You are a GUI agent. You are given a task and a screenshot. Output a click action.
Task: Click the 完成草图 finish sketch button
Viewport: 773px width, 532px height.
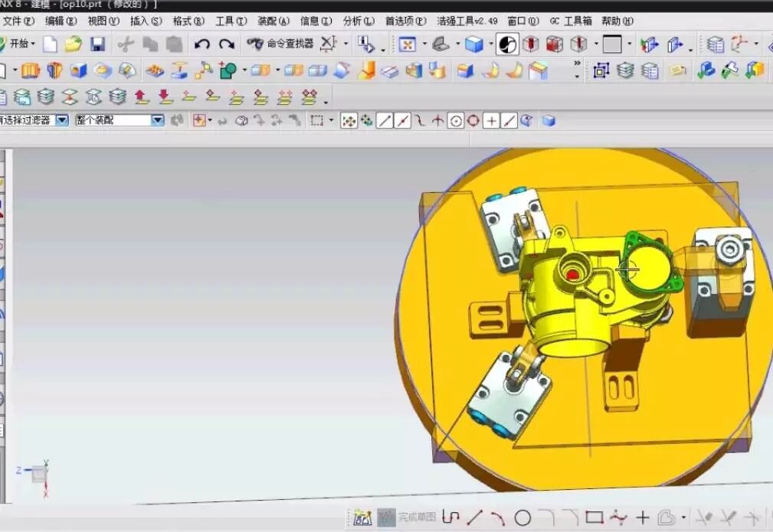point(408,517)
